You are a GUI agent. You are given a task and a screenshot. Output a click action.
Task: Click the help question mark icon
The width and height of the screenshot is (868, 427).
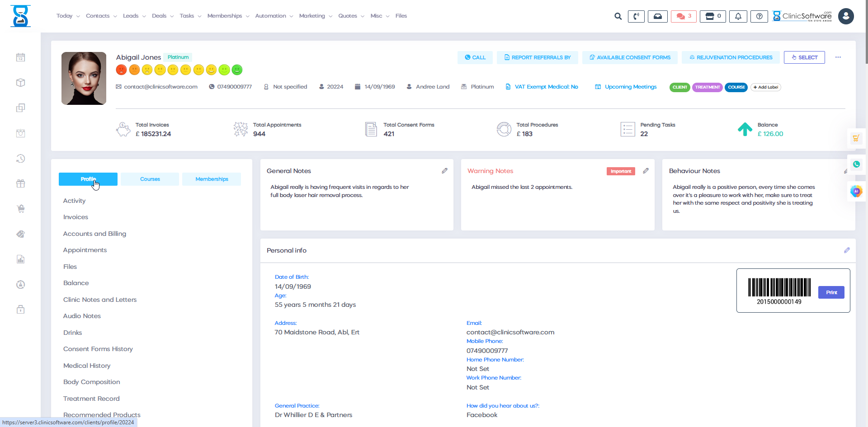pos(759,16)
